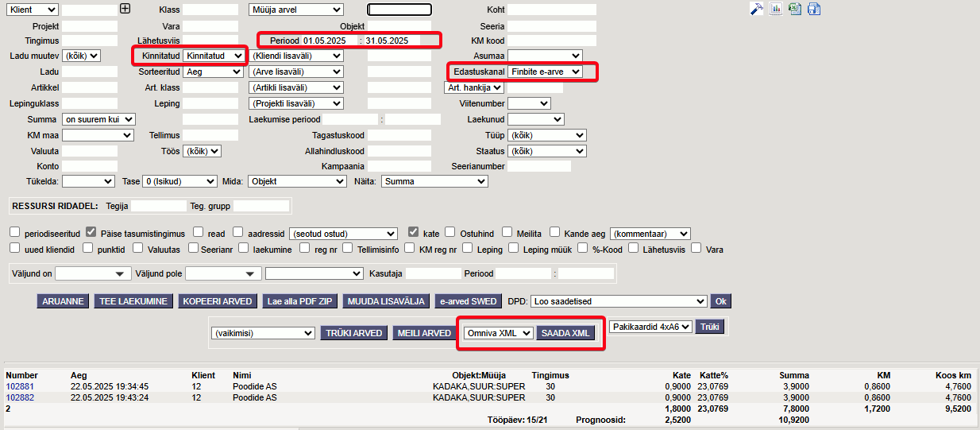Tick the aadressid checkbox
The width and height of the screenshot is (980, 430).
tap(238, 233)
